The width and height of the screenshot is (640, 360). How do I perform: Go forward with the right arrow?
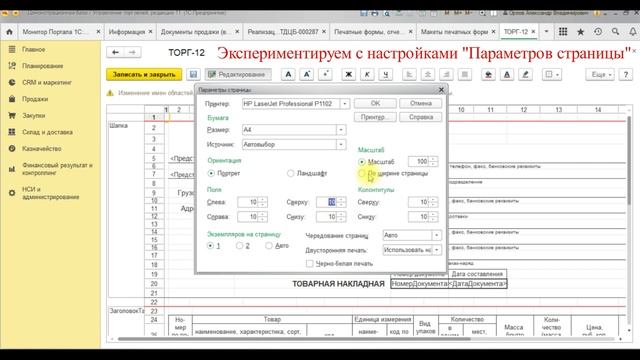(132, 52)
